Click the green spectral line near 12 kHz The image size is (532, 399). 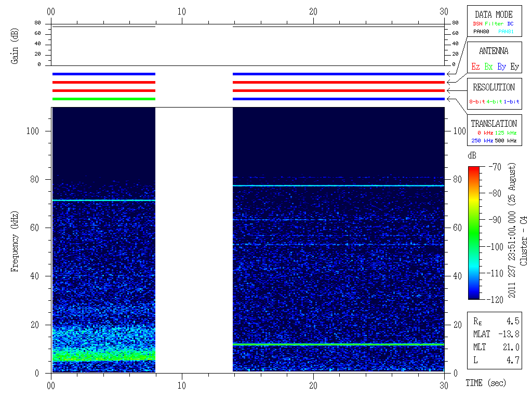[x=339, y=344]
